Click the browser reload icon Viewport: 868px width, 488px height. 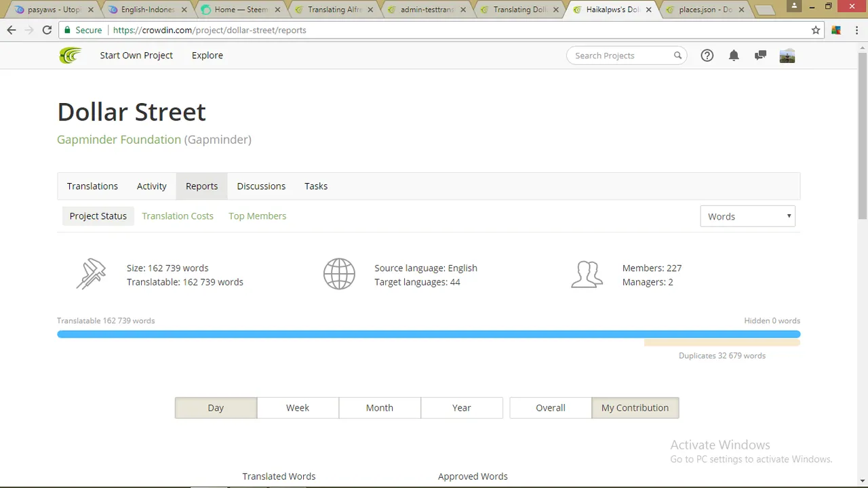(x=47, y=30)
